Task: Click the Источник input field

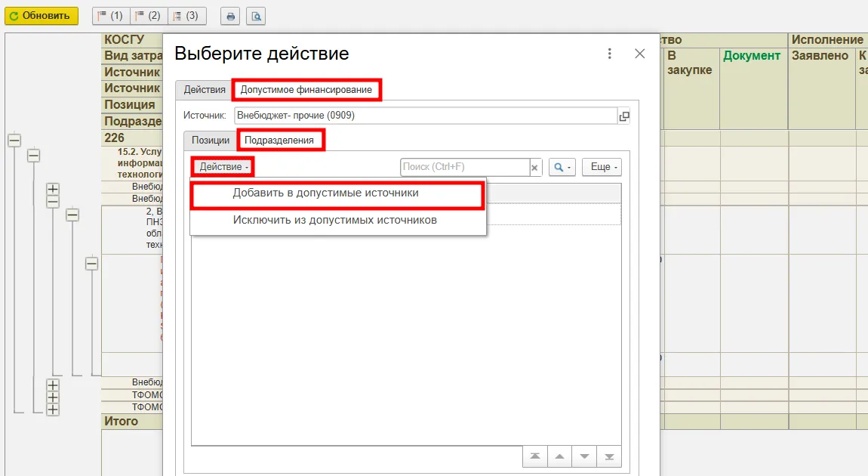Action: (x=426, y=116)
